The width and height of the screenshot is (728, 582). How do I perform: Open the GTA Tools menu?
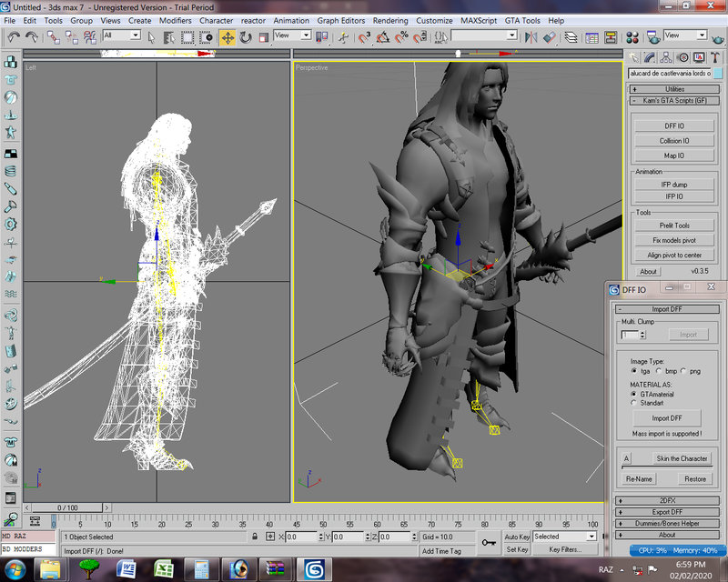(522, 20)
